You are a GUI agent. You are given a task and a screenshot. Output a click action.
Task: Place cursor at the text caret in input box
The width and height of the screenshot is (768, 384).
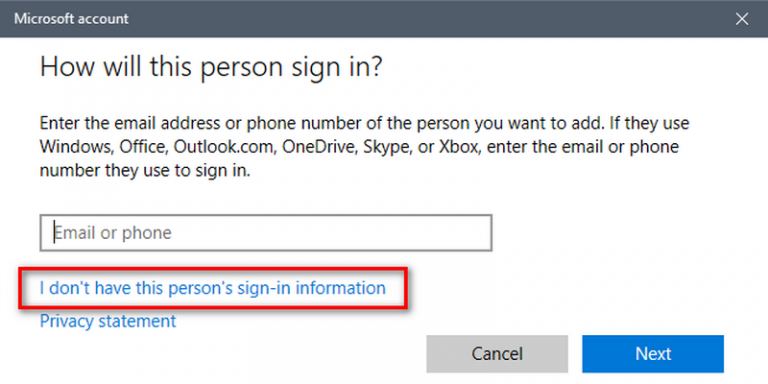pyautogui.click(x=54, y=233)
